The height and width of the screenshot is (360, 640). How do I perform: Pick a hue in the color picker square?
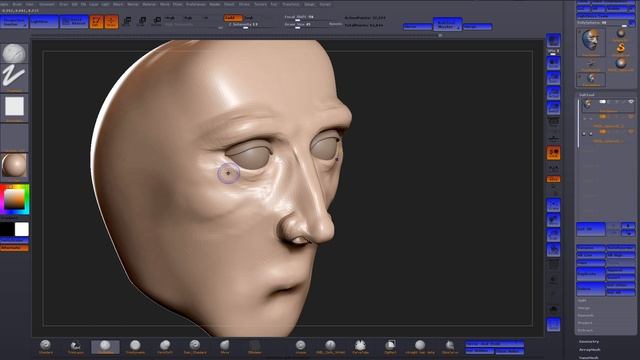coord(15,200)
